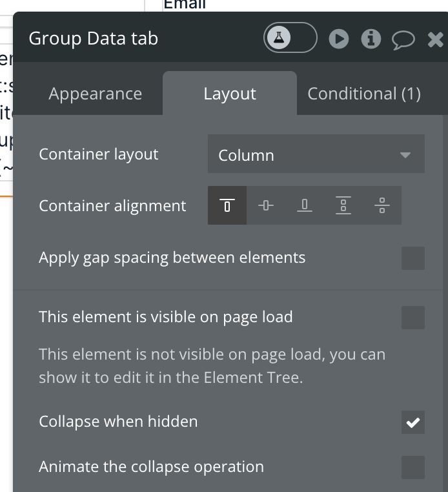Screen dimensions: 448x492
Task: Open the info icon for element
Action: coord(371,39)
